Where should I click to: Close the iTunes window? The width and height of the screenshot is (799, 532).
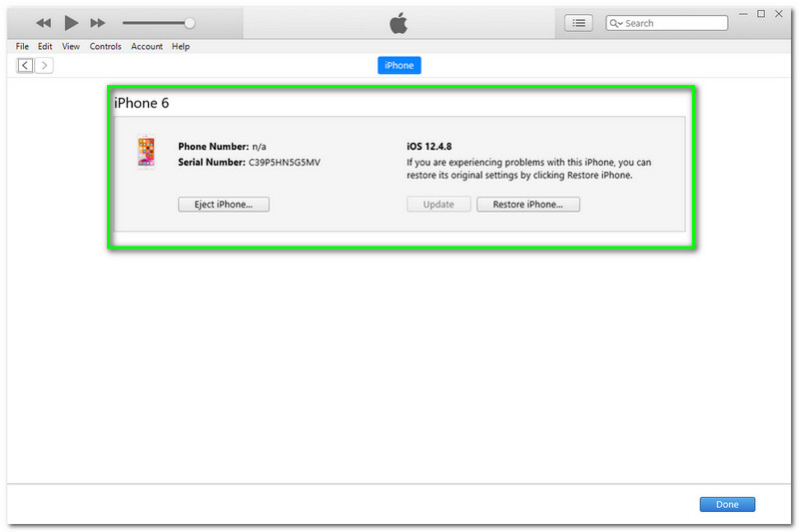click(x=779, y=14)
